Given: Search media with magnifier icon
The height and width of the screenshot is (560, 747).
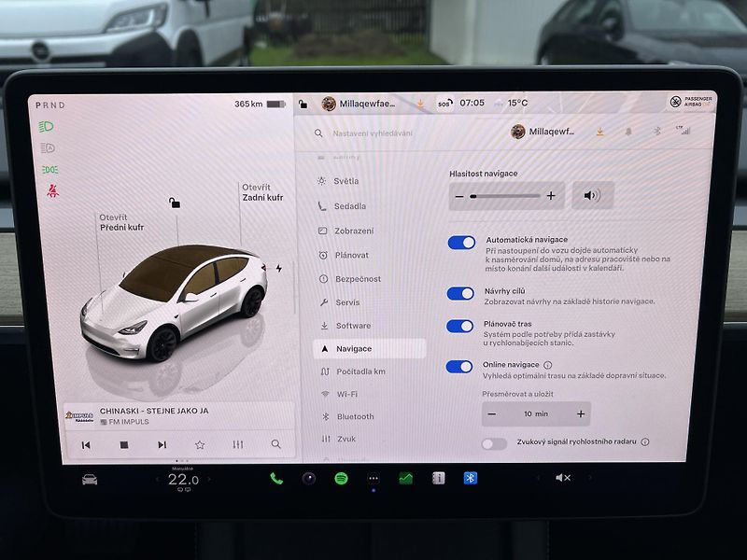Looking at the screenshot, I should [x=275, y=444].
